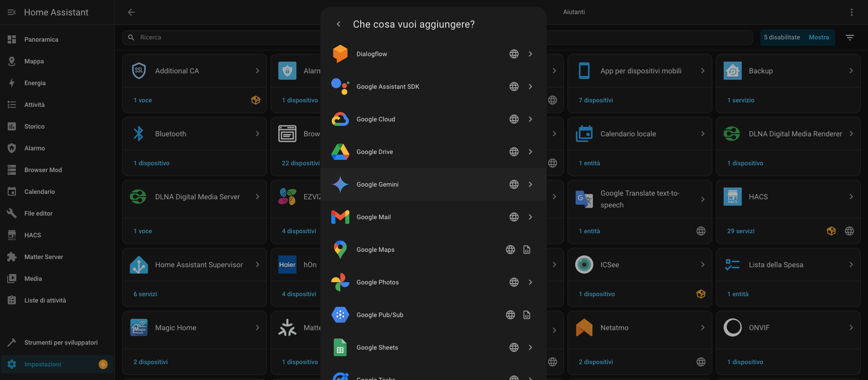Click the Google Maps YAML file icon
868x380 pixels.
[x=527, y=250]
